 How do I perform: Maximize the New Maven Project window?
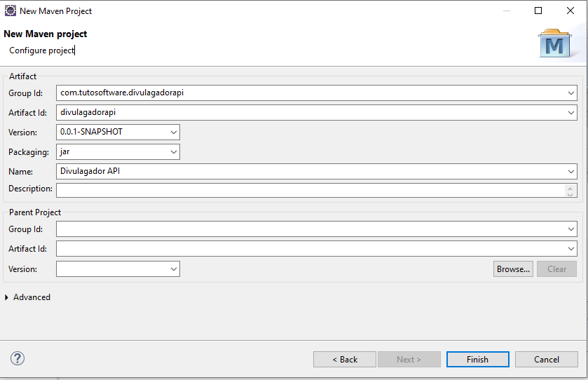point(538,11)
